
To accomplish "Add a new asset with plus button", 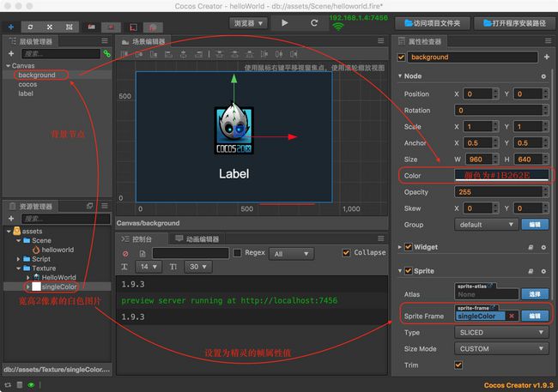I will coord(11,219).
